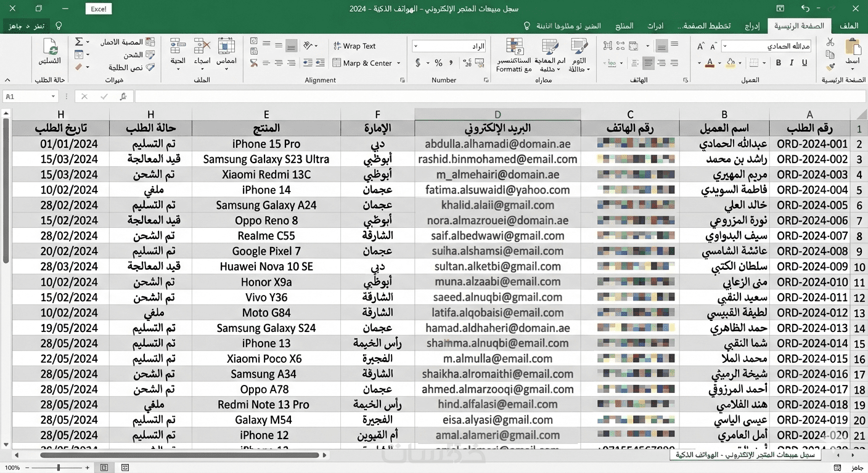868x473 pixels.
Task: Click the Paste clipboard icon
Action: click(x=853, y=47)
